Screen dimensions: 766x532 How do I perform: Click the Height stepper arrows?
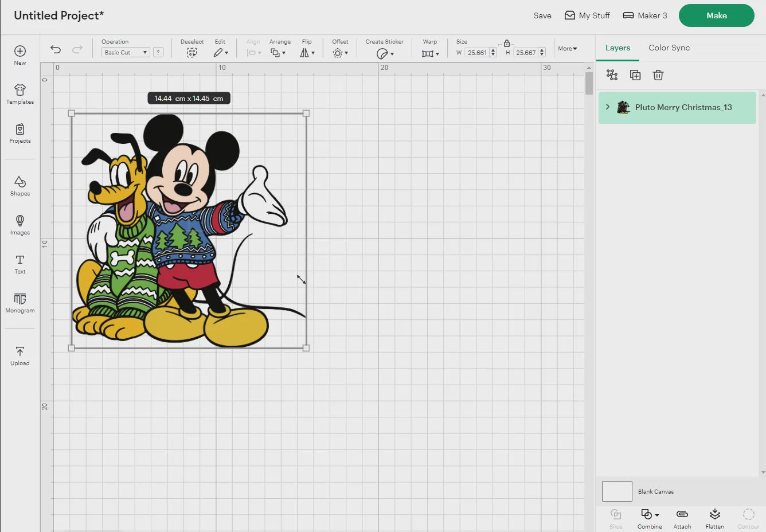click(542, 53)
